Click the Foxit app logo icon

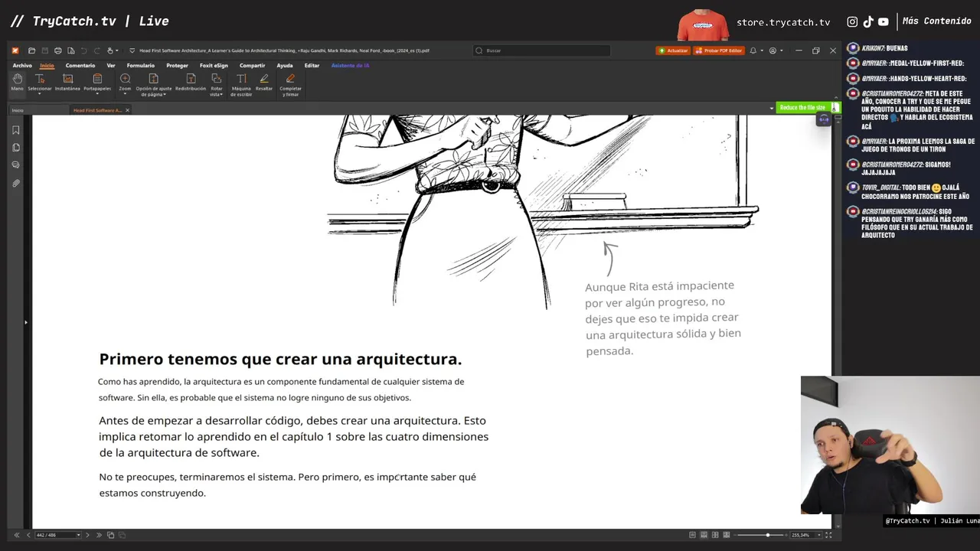pos(15,51)
